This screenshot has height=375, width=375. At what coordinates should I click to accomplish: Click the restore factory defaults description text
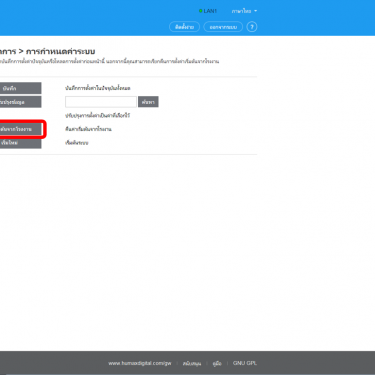(x=88, y=129)
